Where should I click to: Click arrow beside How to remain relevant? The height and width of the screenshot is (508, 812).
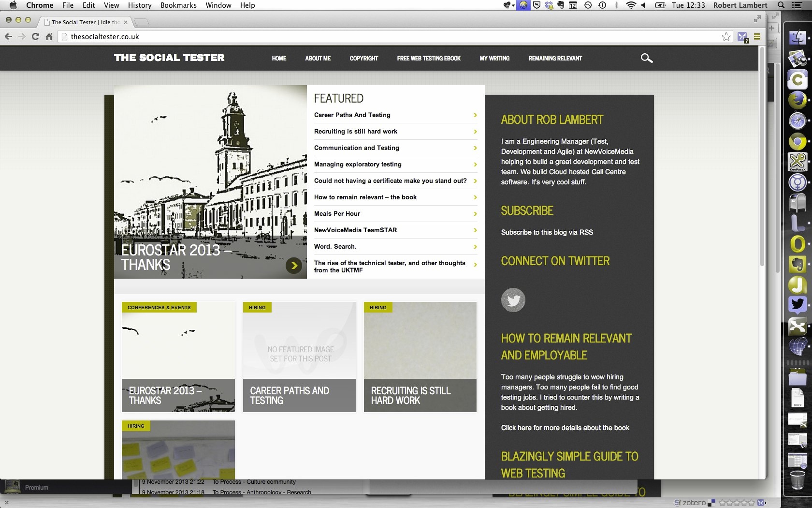click(x=475, y=197)
